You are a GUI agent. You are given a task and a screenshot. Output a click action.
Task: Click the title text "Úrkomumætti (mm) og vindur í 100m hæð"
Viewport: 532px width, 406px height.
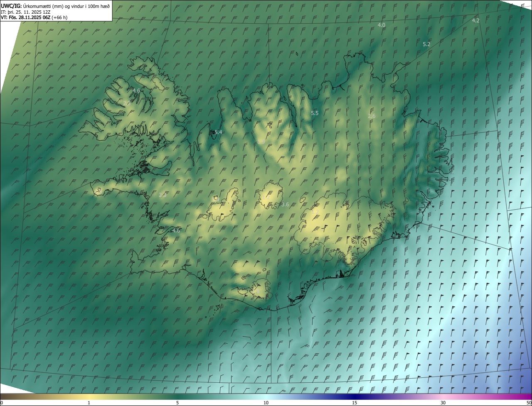pyautogui.click(x=66, y=6)
